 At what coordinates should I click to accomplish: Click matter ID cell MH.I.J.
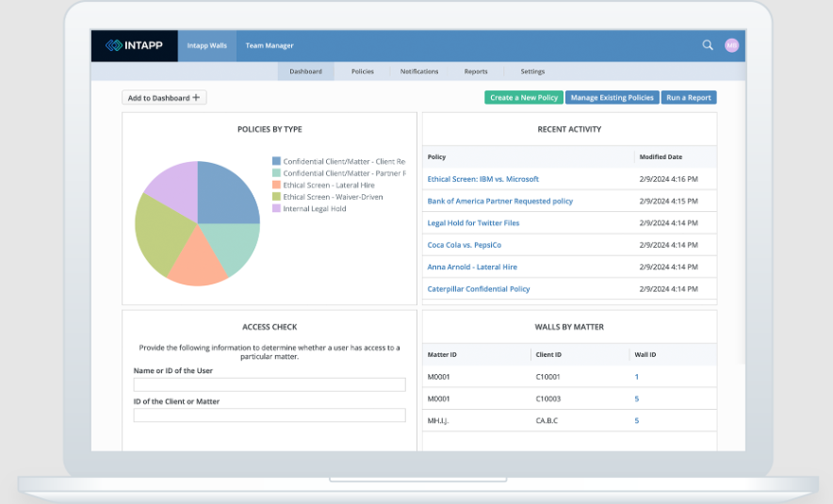tap(438, 420)
